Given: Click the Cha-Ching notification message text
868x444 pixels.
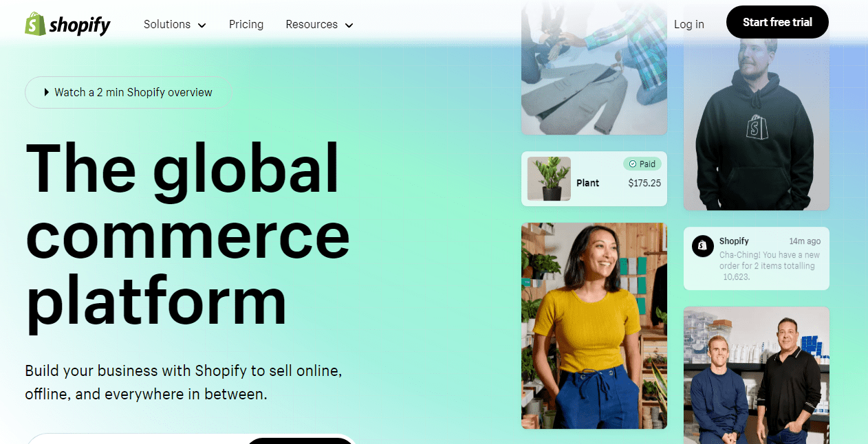Looking at the screenshot, I should 764,265.
